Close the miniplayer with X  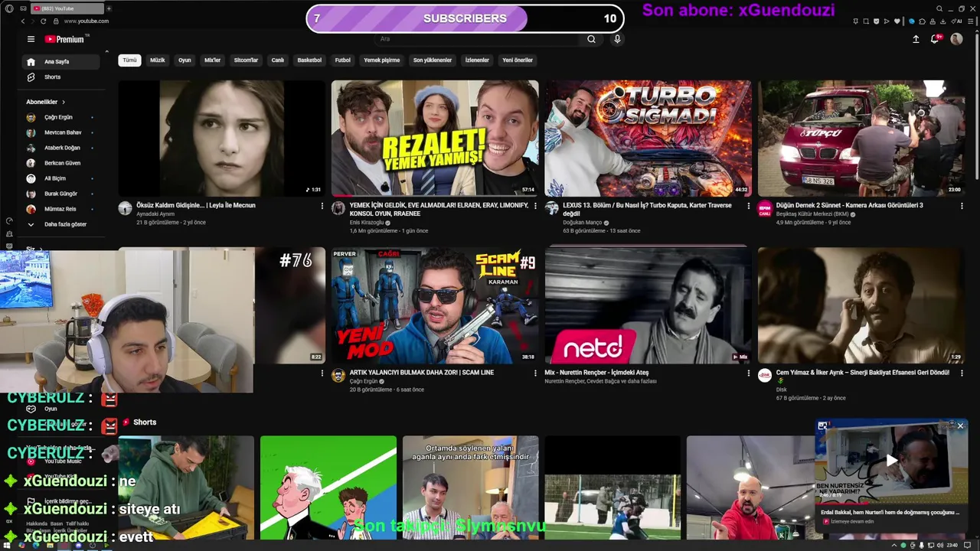(960, 426)
